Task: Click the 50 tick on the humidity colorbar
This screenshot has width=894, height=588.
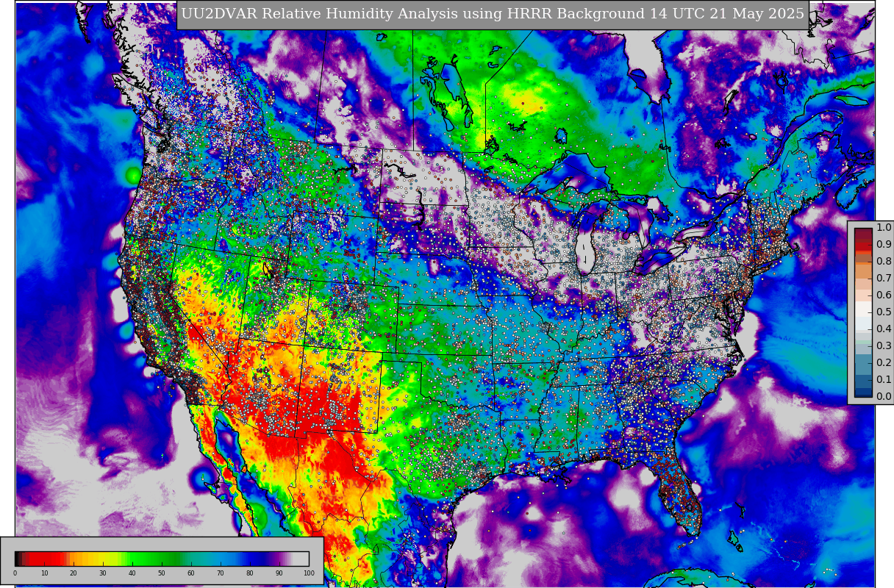Action: point(162,573)
